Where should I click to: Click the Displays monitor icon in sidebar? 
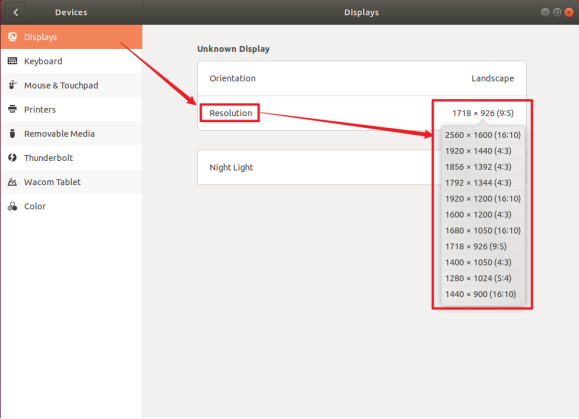tap(12, 37)
